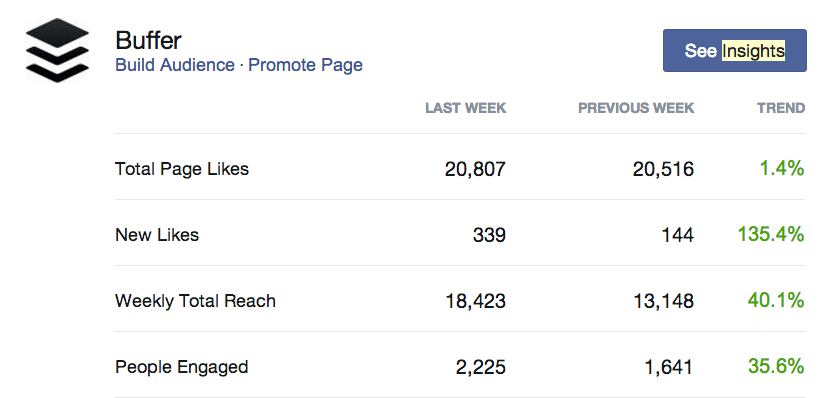Click the 40.1% reach trend percentage
This screenshot has height=398, width=835.
coord(776,300)
